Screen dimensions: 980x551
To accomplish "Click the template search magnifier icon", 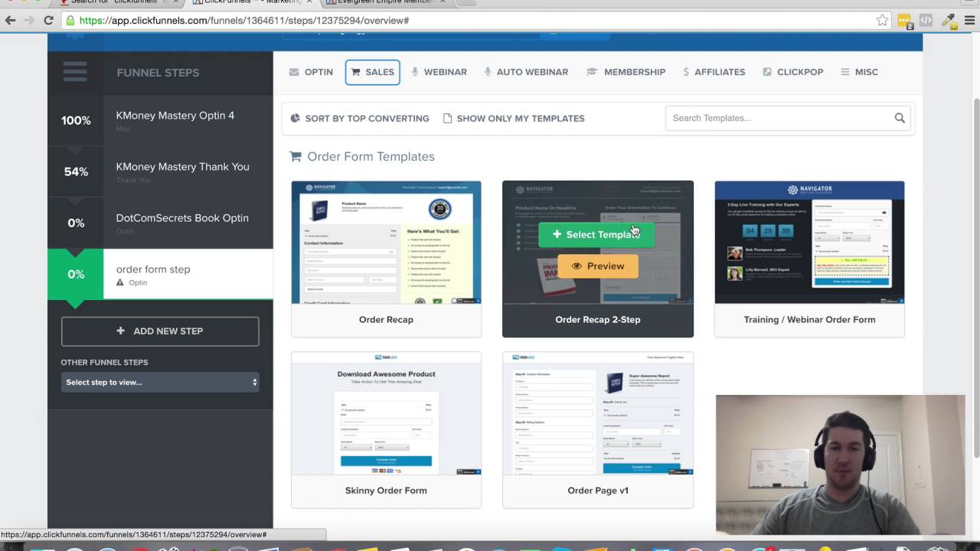I will [900, 118].
